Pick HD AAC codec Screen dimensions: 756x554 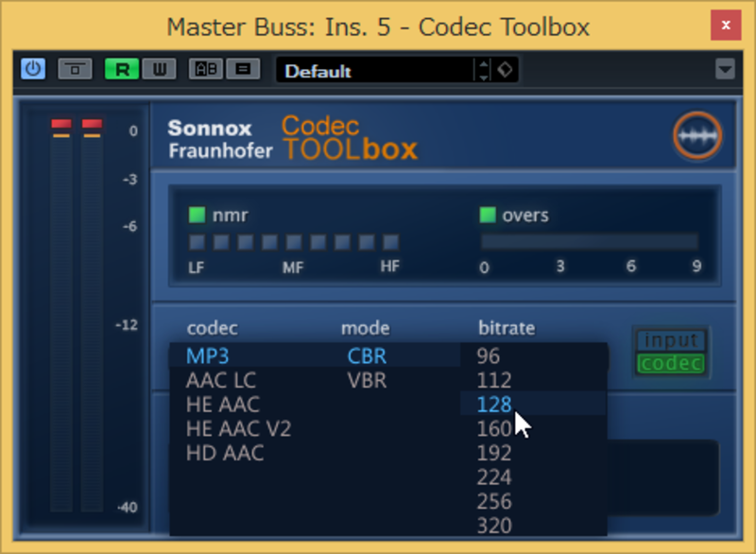(x=225, y=453)
